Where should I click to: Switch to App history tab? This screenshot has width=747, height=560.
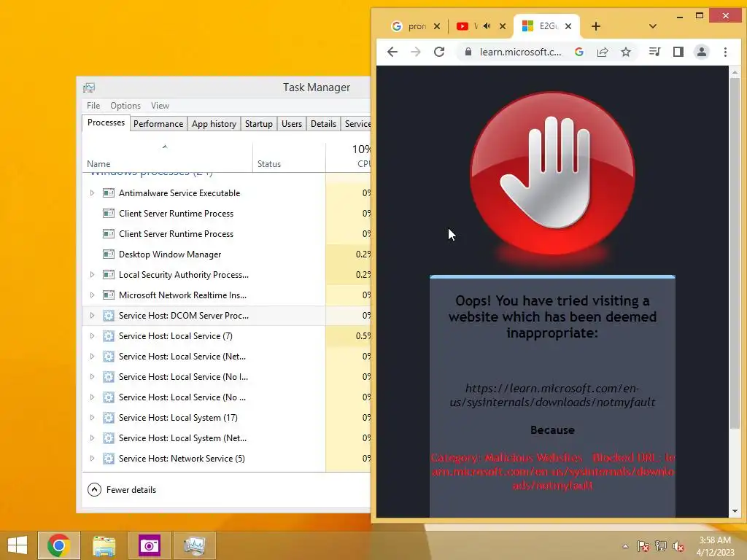214,124
